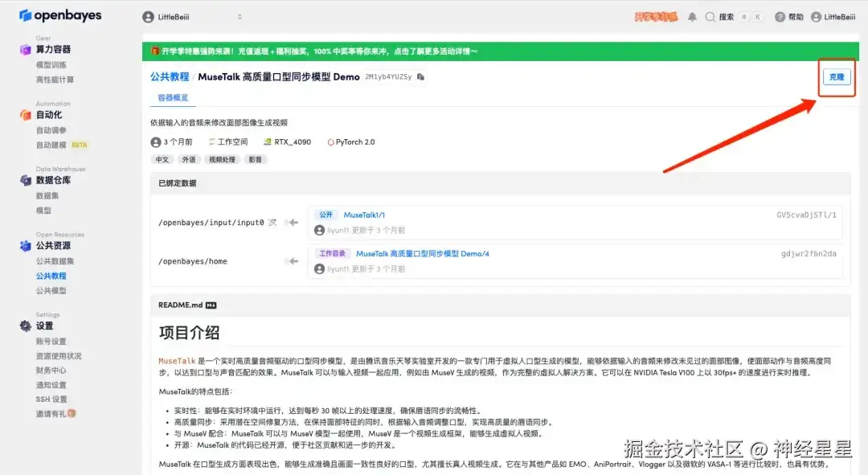Click the markdown badge beside README.md
Image resolution: width=868 pixels, height=475 pixels.
point(211,305)
